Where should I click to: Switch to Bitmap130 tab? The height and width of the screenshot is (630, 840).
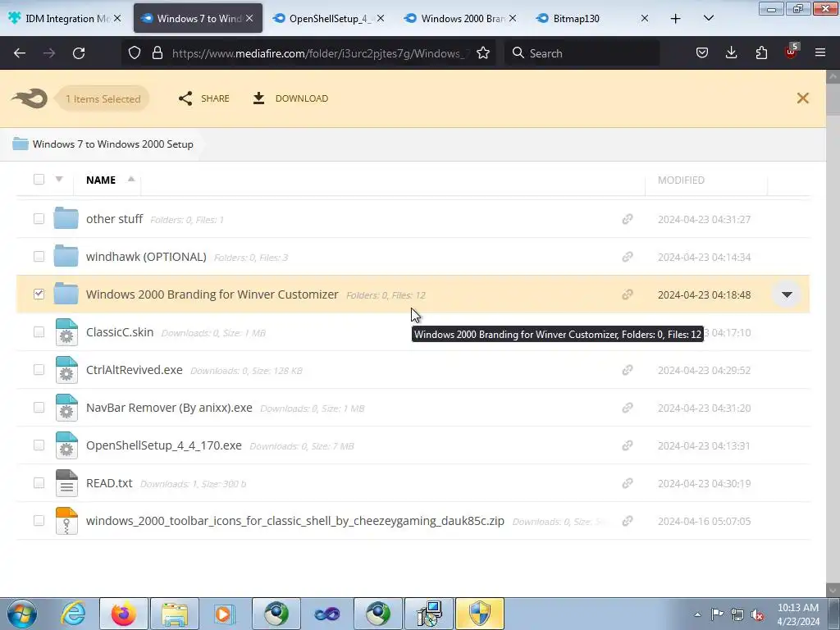tap(592, 18)
